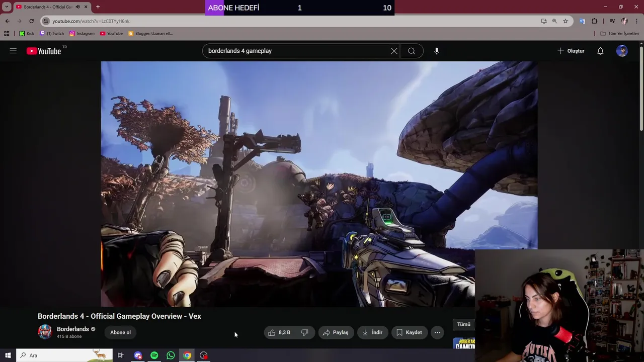Open a new browser tab
Image resolution: width=644 pixels, height=362 pixels.
tap(98, 7)
